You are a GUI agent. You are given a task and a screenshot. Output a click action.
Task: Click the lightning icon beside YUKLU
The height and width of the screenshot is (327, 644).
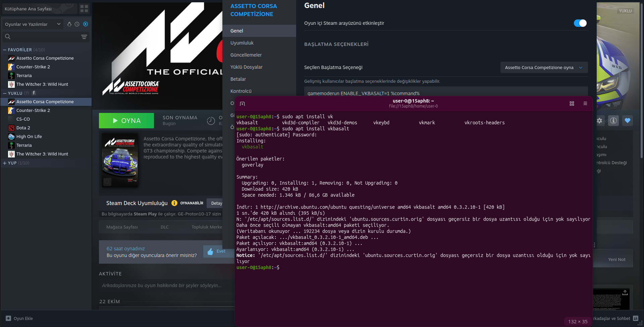click(x=34, y=93)
